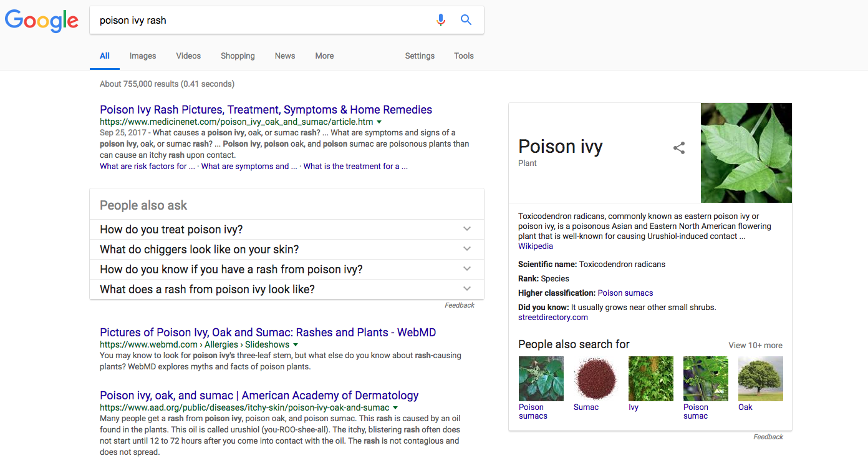Click the Google logo
The image size is (868, 458).
tap(41, 21)
